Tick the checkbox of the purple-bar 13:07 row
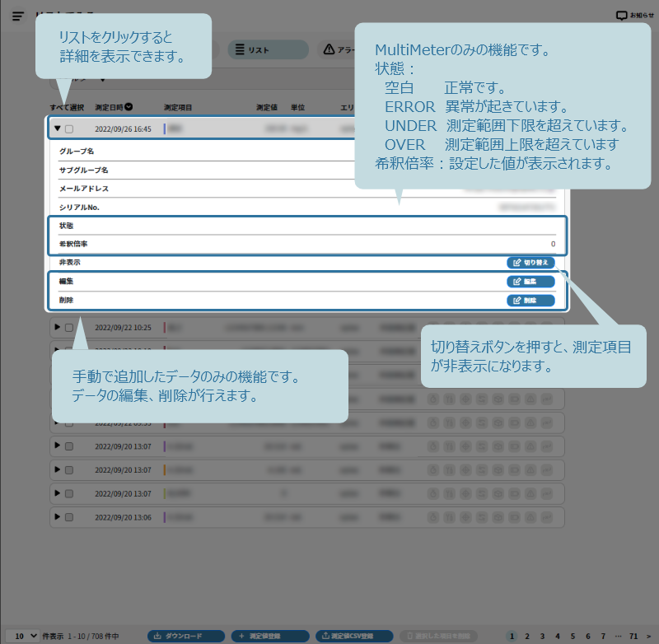 69,446
